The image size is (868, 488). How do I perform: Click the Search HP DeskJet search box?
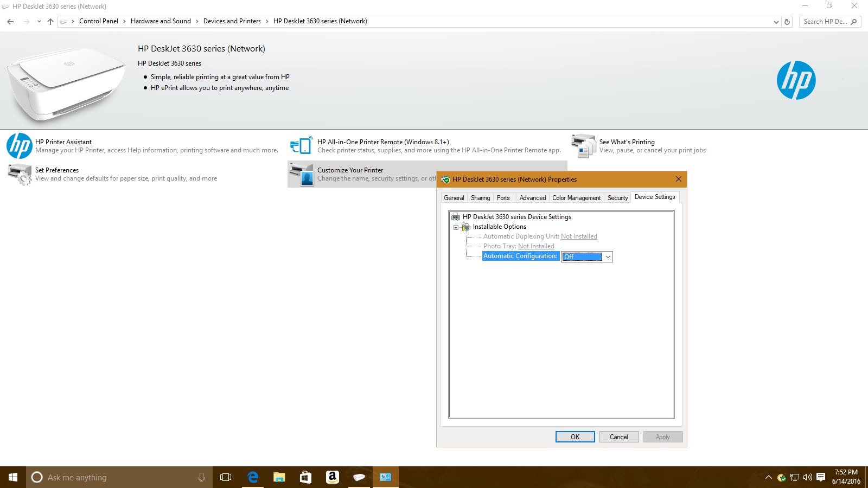(x=825, y=22)
